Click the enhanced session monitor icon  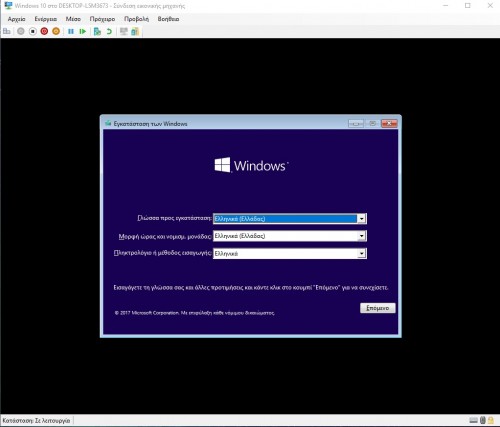pyautogui.click(x=124, y=31)
